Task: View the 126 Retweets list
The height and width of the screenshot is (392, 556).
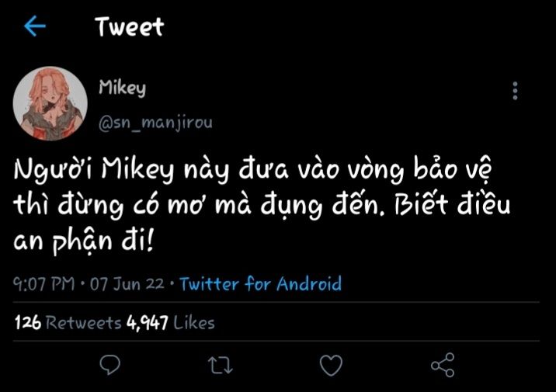Action: point(68,321)
